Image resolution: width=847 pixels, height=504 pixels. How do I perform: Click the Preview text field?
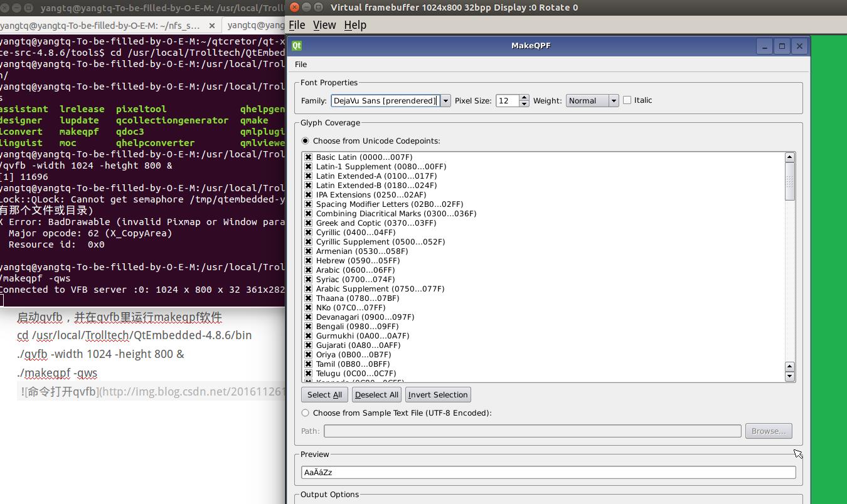(548, 473)
